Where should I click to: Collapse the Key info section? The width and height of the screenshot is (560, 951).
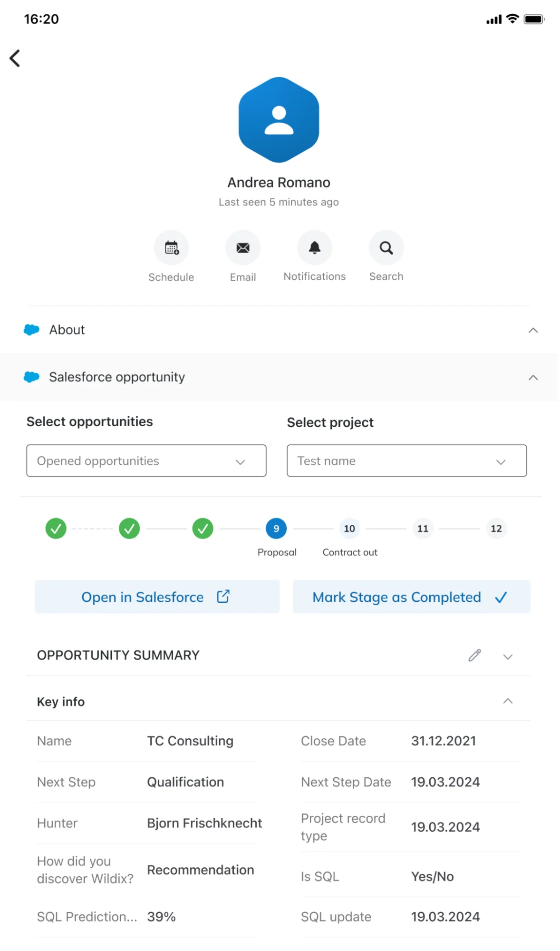508,701
